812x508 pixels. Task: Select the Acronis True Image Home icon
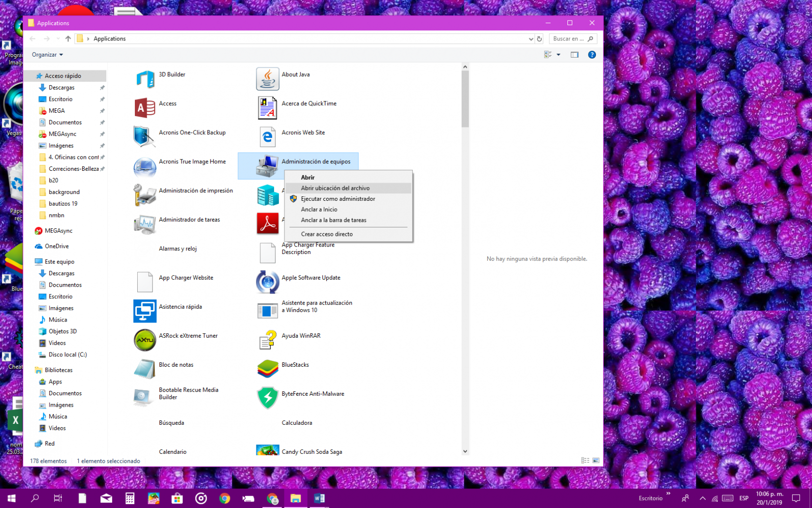tap(145, 166)
